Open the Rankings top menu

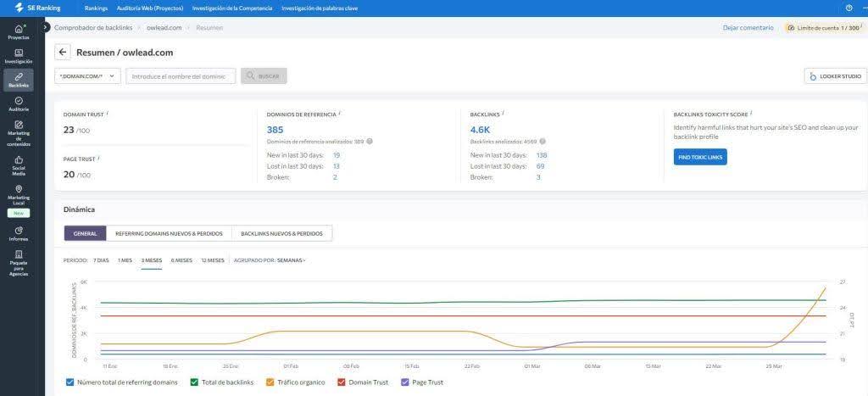[x=96, y=8]
